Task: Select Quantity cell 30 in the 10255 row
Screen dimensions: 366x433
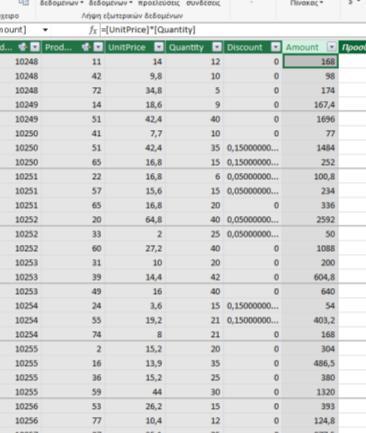Action: coord(194,392)
